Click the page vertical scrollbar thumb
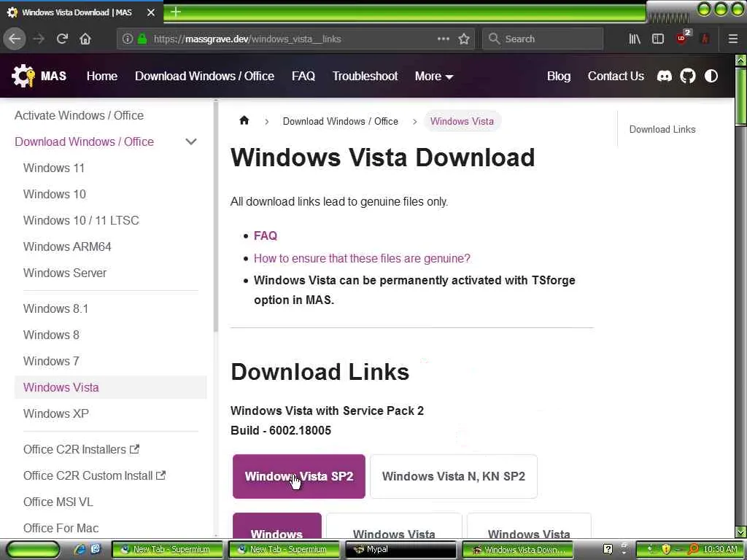Image resolution: width=747 pixels, height=560 pixels. point(741,97)
